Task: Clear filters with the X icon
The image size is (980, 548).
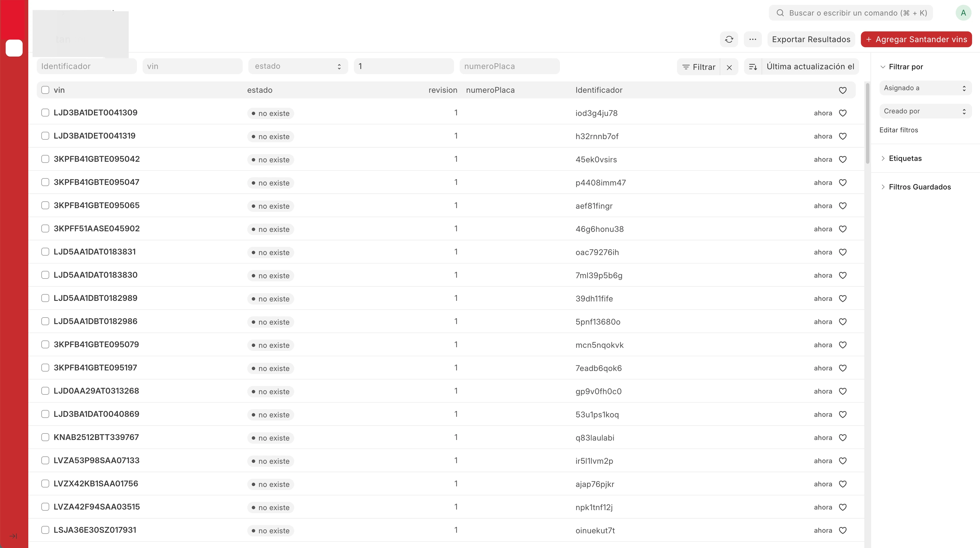Action: point(729,67)
